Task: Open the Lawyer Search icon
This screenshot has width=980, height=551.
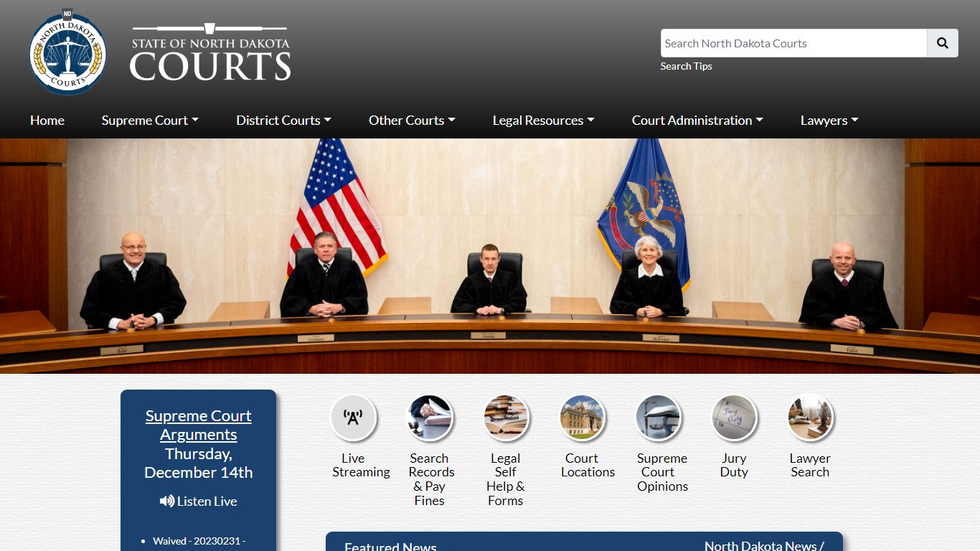Action: (811, 418)
